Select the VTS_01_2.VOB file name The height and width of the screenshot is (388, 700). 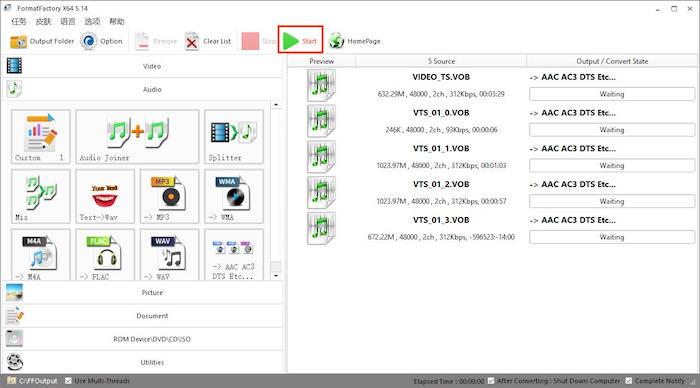coord(441,184)
